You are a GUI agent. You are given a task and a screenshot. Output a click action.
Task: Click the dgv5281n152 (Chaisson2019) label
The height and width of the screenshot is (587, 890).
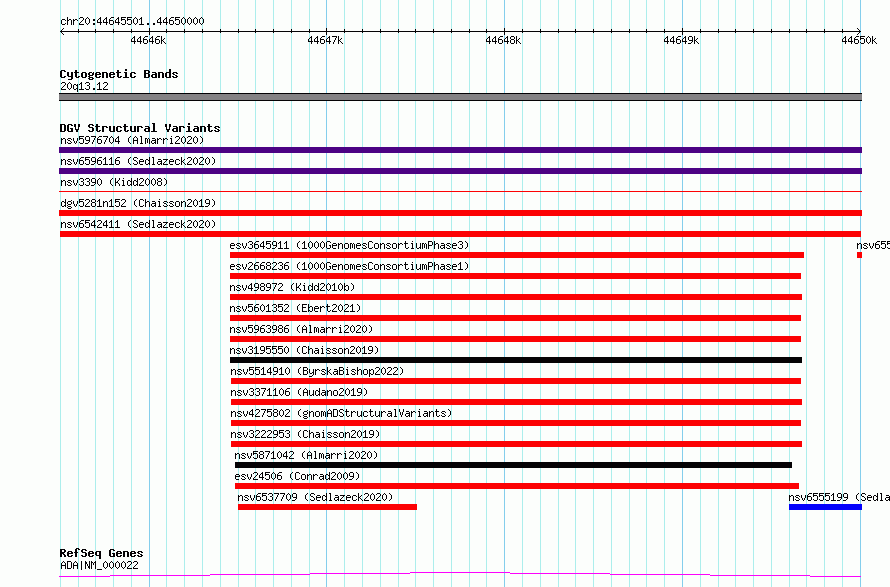pos(138,203)
